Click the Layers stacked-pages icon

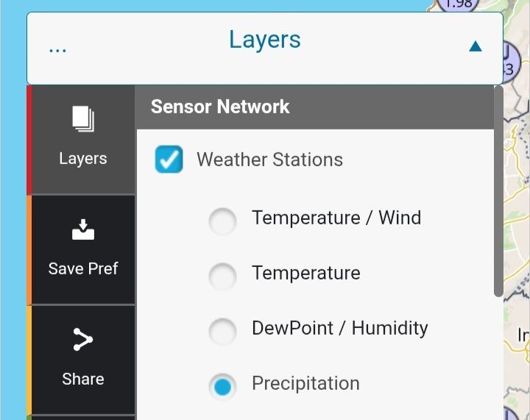pyautogui.click(x=83, y=118)
